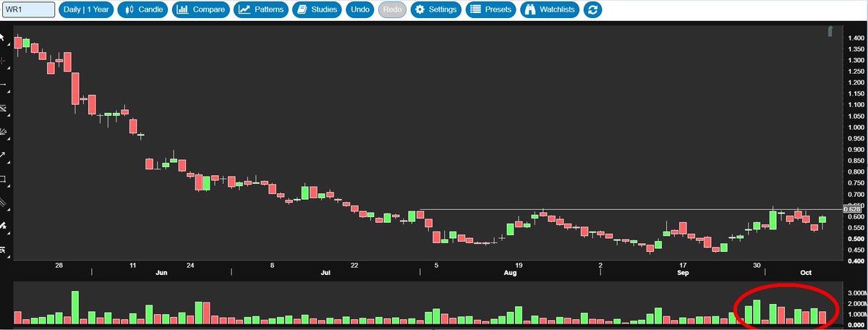The height and width of the screenshot is (330, 868).
Task: Select the diagonal arrow drawing tool
Action: coord(4,155)
